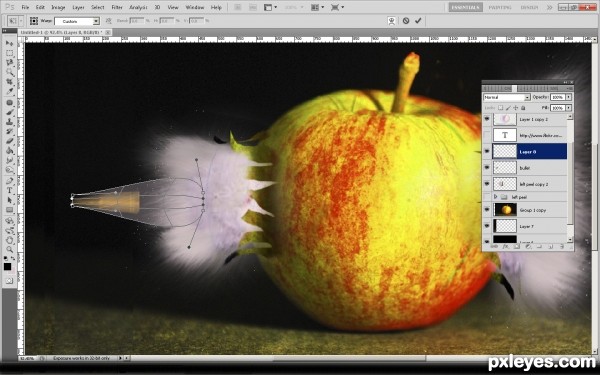Open the Screen Mode dropdown
The width and height of the screenshot is (600, 375).
coord(337,7)
